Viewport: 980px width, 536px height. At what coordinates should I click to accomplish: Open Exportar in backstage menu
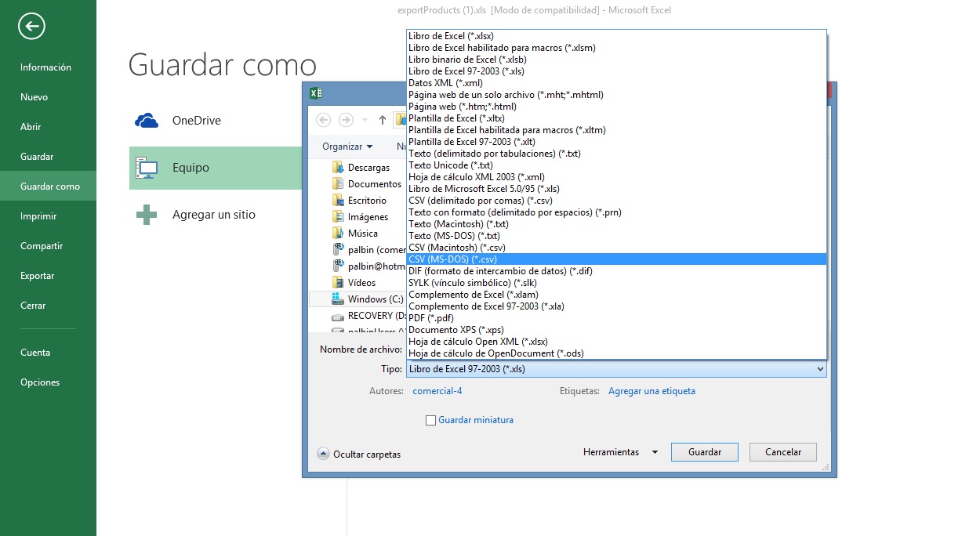[48, 276]
